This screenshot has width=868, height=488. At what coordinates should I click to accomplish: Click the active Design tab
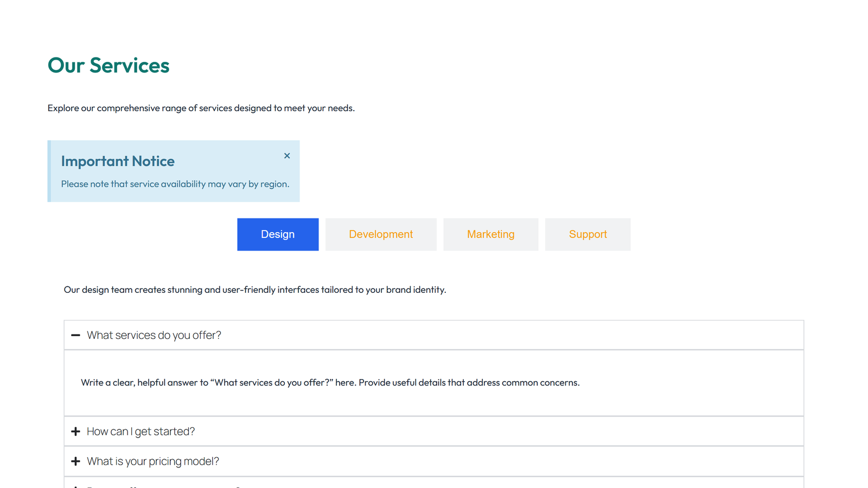coord(278,234)
